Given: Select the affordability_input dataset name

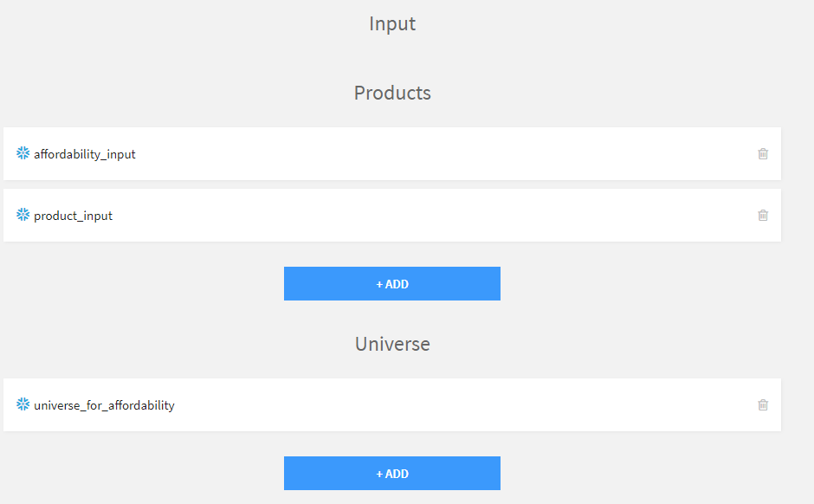Looking at the screenshot, I should tap(85, 154).
